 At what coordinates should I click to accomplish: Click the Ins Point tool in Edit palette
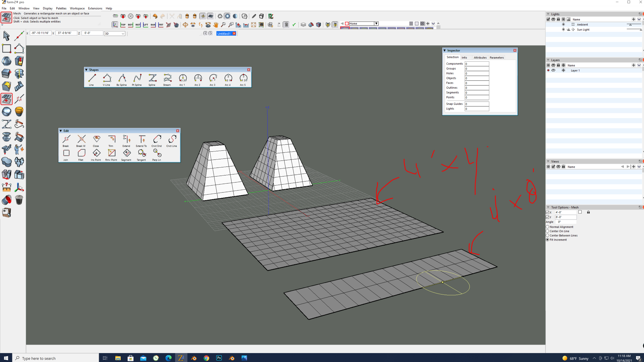coord(96,155)
